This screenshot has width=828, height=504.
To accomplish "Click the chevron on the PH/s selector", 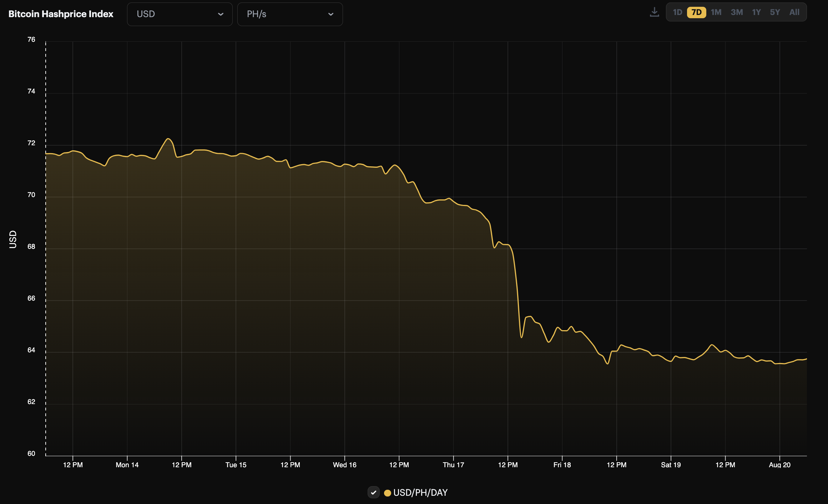I will coord(331,14).
